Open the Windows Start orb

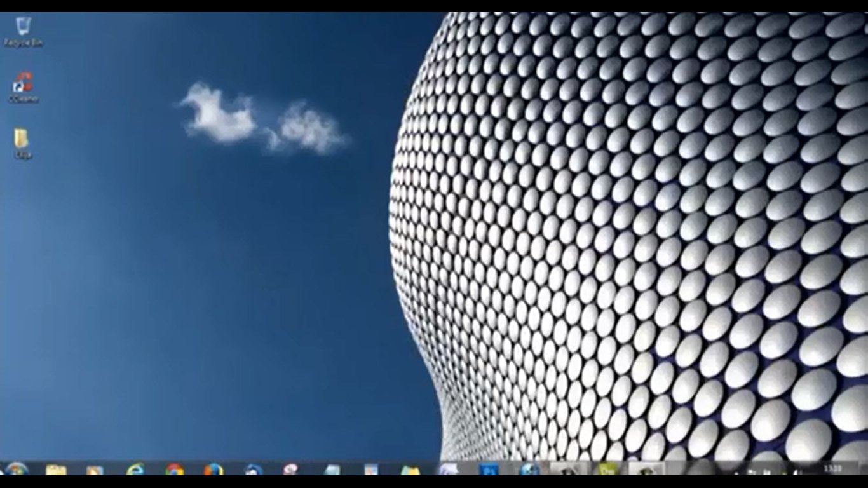point(15,470)
